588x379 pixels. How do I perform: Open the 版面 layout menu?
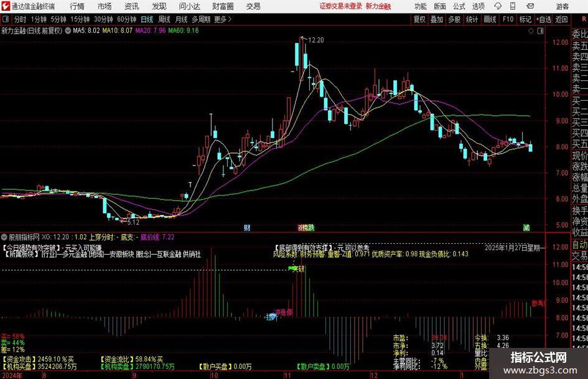point(440,6)
